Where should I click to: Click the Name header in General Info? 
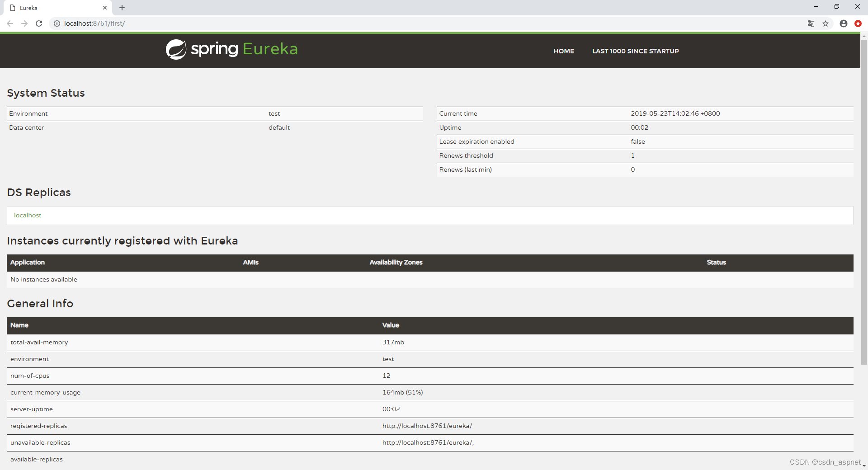point(19,325)
